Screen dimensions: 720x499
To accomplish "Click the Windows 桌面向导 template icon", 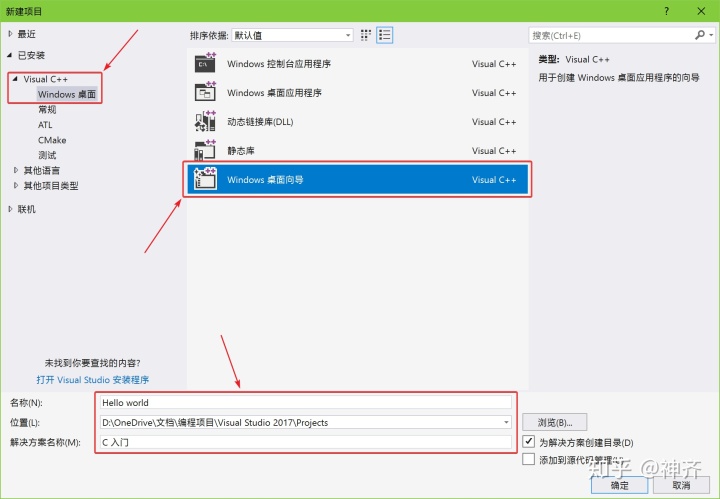I will pos(205,179).
